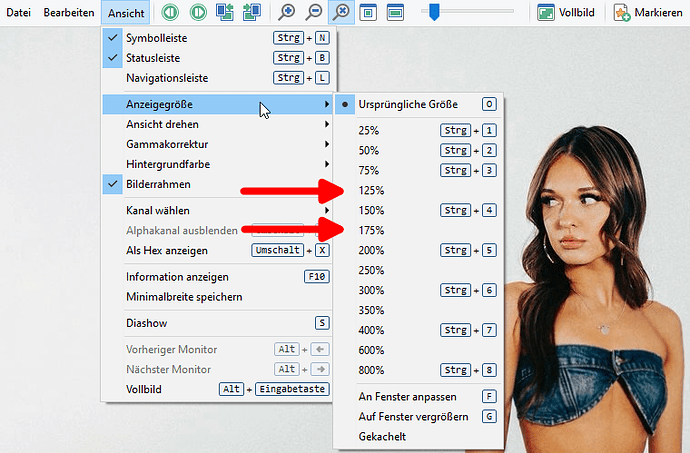Screen dimensions: 690x453
Task: Open the Bearbeiten menu
Action: 69,12
